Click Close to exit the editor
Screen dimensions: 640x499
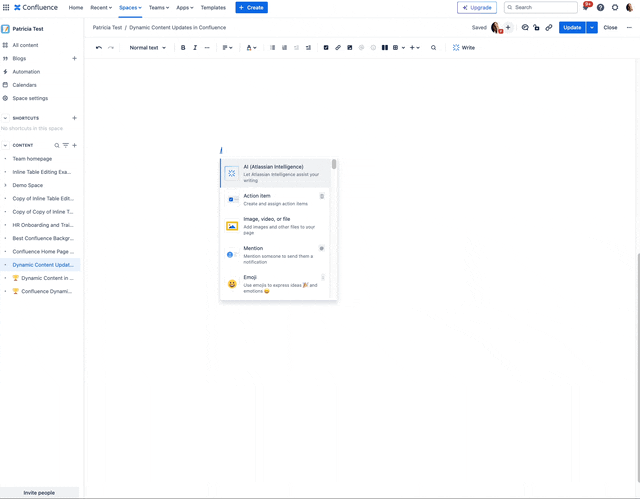pyautogui.click(x=610, y=27)
